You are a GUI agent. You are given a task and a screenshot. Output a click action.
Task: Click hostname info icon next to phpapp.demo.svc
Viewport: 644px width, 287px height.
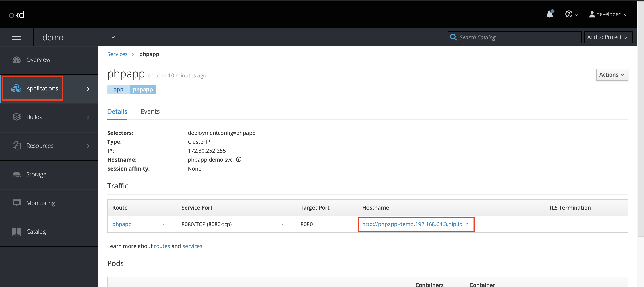click(x=239, y=159)
